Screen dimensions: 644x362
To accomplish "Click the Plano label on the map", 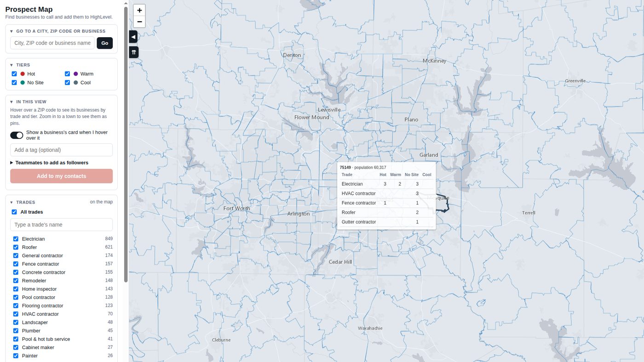I will (x=411, y=119).
